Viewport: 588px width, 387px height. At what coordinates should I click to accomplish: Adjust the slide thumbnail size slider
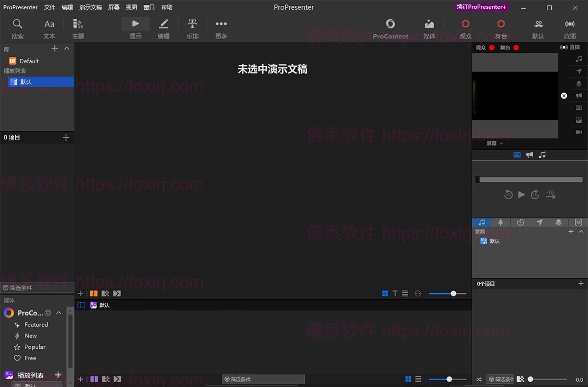453,293
